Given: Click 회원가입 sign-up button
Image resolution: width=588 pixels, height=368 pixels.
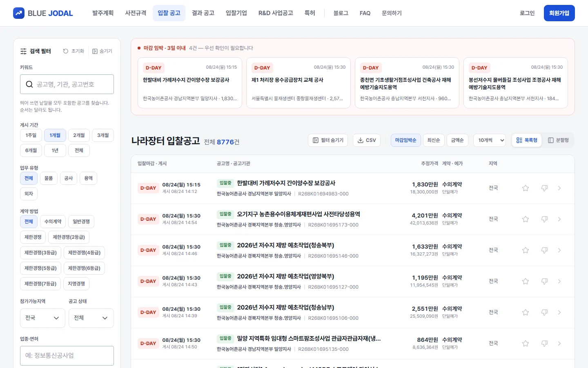Looking at the screenshot, I should [x=559, y=13].
